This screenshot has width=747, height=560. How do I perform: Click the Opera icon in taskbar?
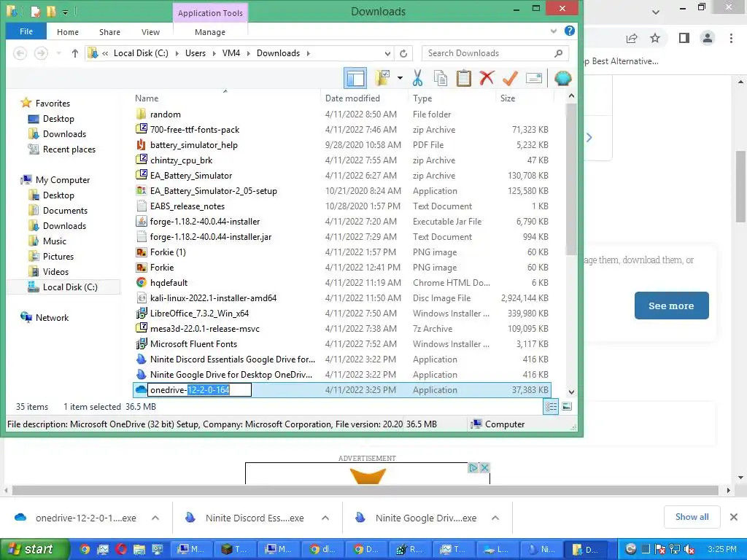[121, 550]
